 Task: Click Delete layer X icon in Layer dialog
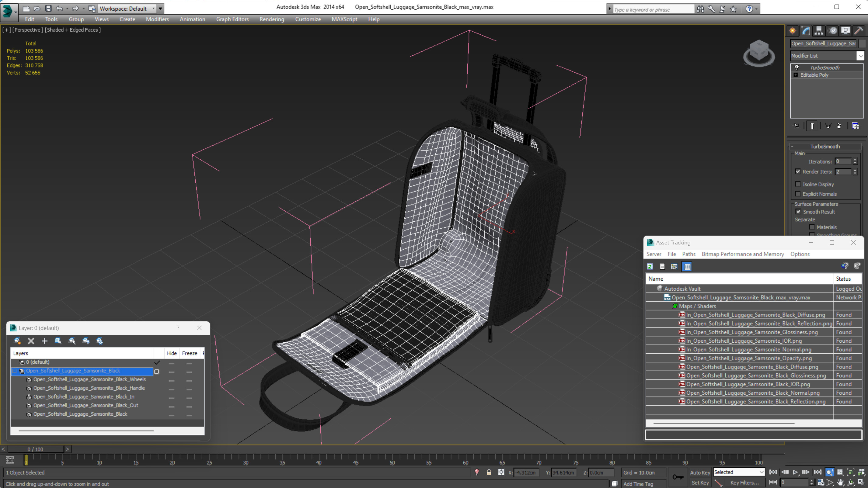click(x=31, y=341)
